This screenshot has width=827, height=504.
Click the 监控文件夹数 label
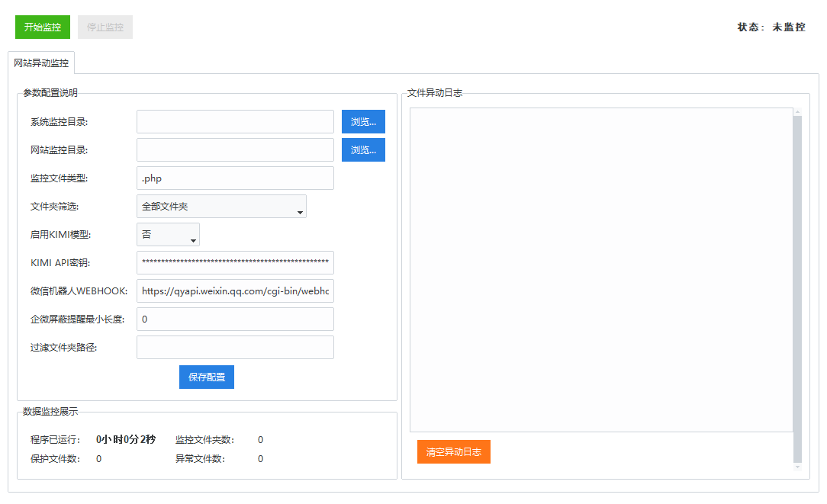(x=205, y=440)
